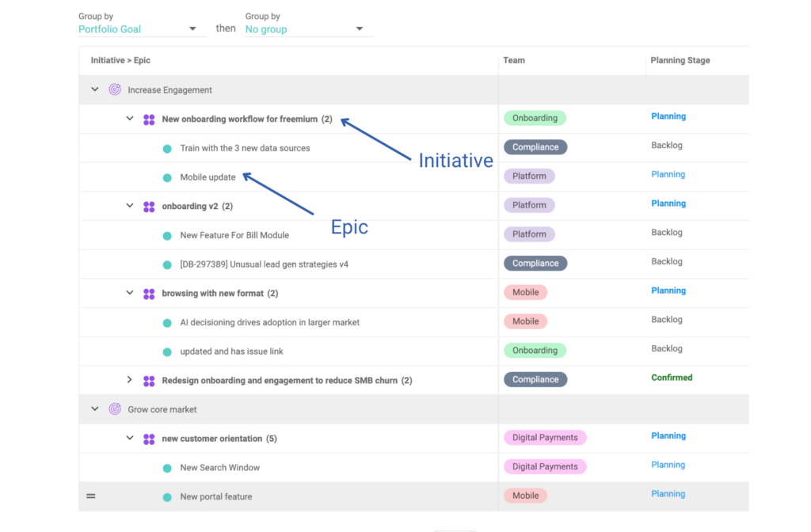
Task: Click epic dot beside New portal feature
Action: [167, 497]
